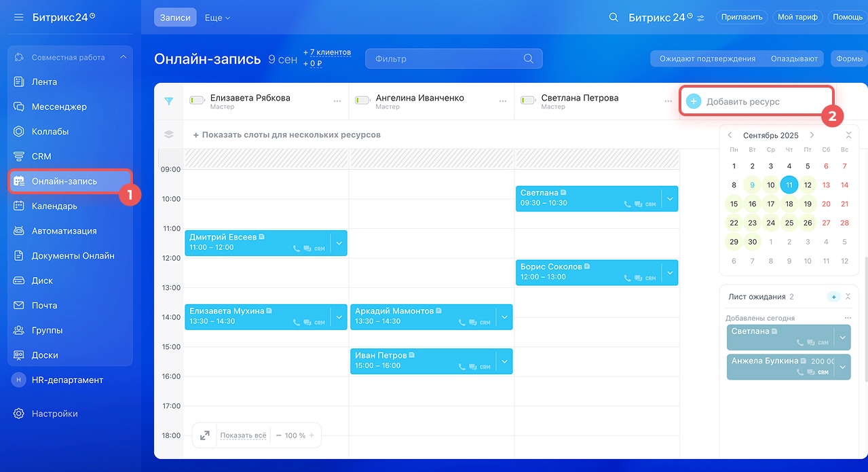This screenshot has width=868, height=472.
Task: Click the search magnifier icon in header
Action: point(614,18)
